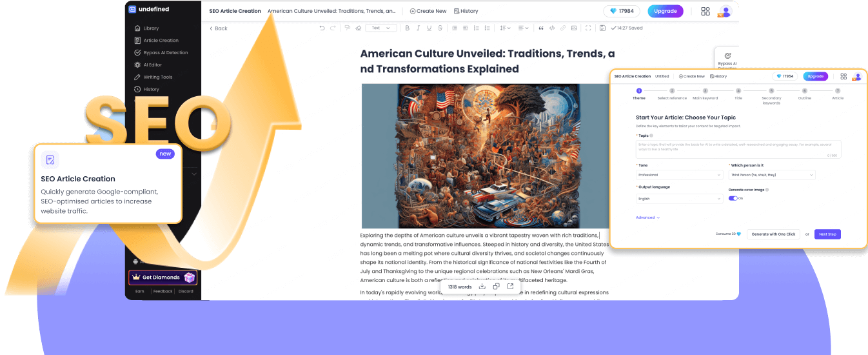Open History in the sidebar
This screenshot has width=868, height=355.
[x=146, y=90]
